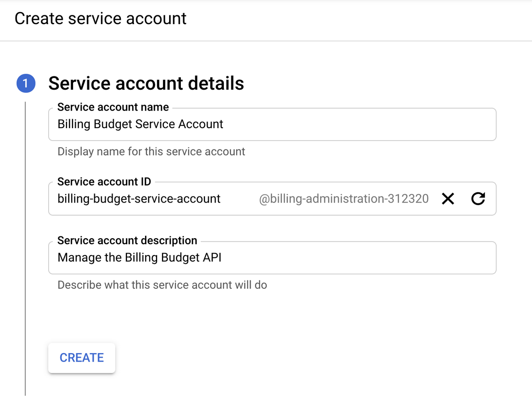Click the vertical stepper line below step 1
532x401 pixels.
click(25, 248)
